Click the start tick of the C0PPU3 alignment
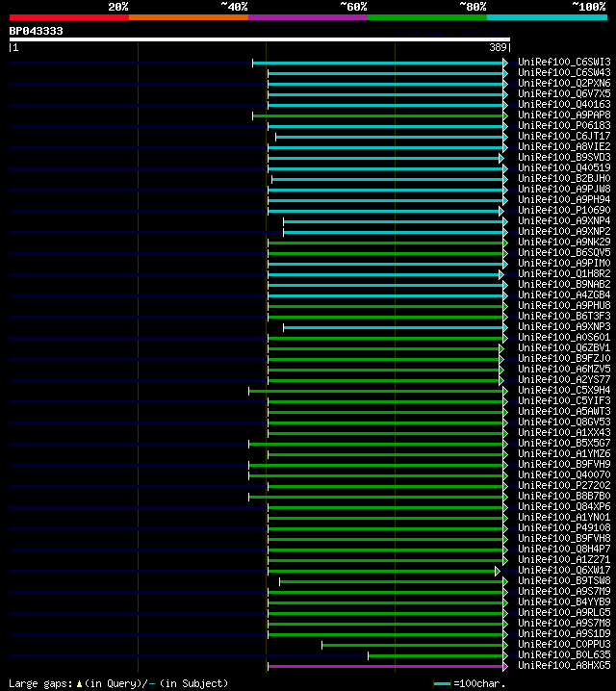Screen dimensions: 616x691 tap(322, 645)
